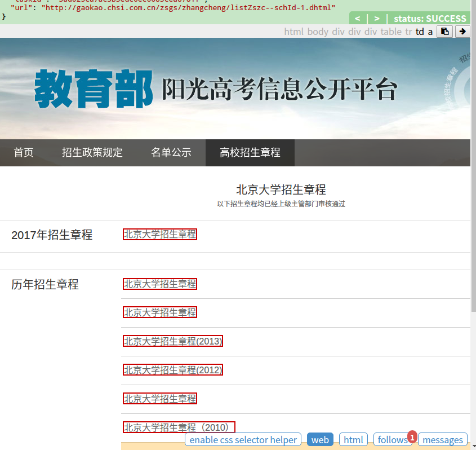Viewport: 476px width, 450px height.
Task: Open the follows tab
Action: click(391, 440)
